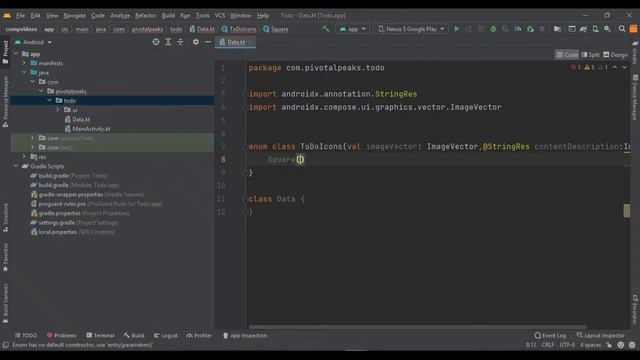The height and width of the screenshot is (360, 640).
Task: Hide the Project panel with minus icon
Action: tap(208, 42)
